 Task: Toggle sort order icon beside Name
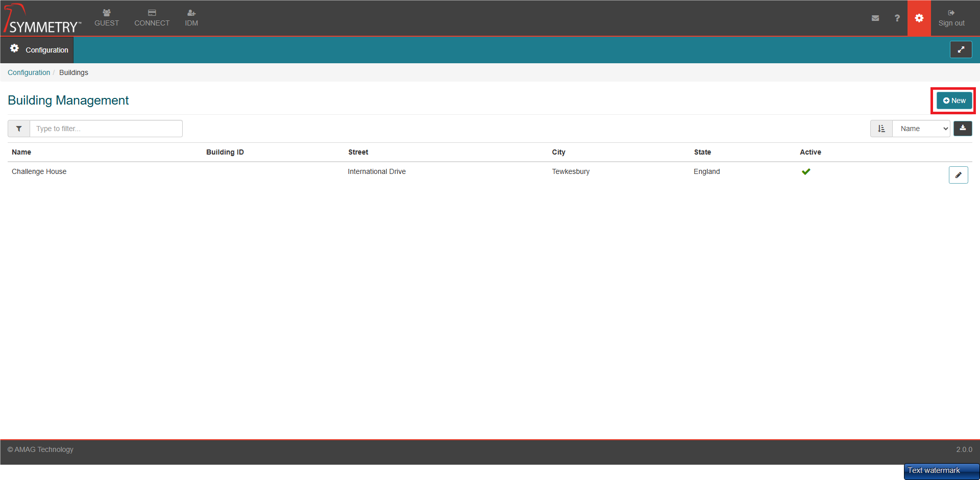881,129
